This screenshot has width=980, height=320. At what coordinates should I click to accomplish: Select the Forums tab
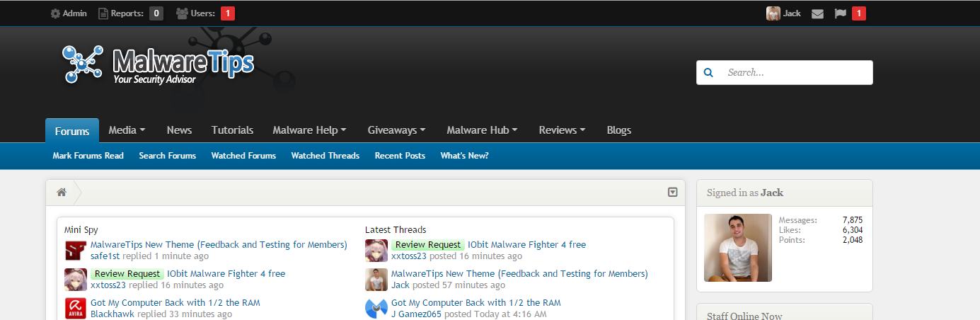(72, 131)
